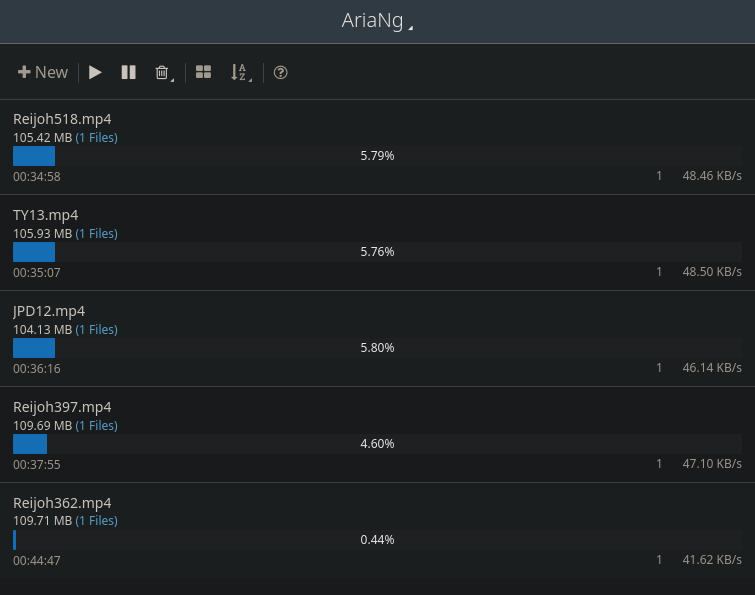
Task: Open the trash delete dropdown
Action: click(163, 72)
